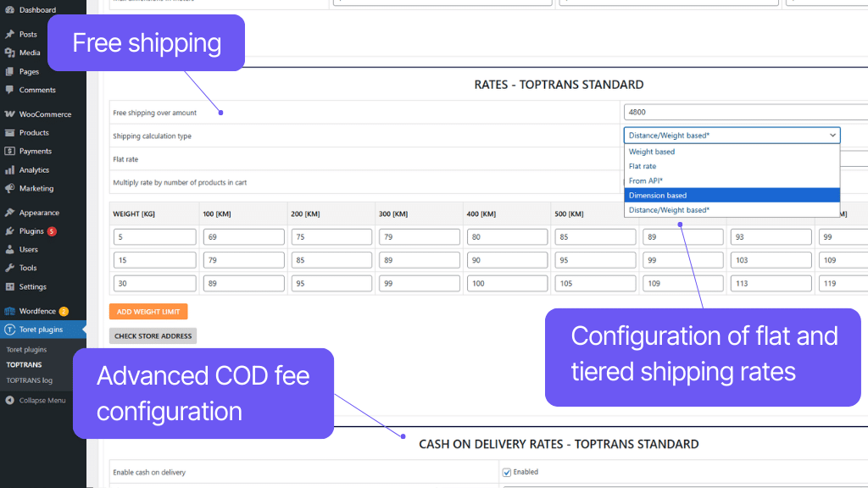
Task: Click the 400 KM rate field with 90
Action: pos(507,260)
